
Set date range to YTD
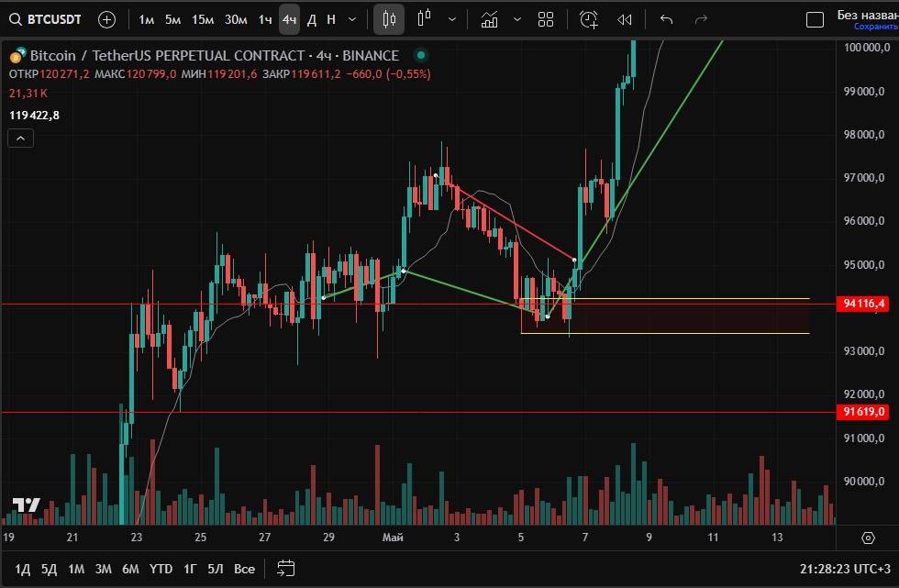click(x=161, y=569)
